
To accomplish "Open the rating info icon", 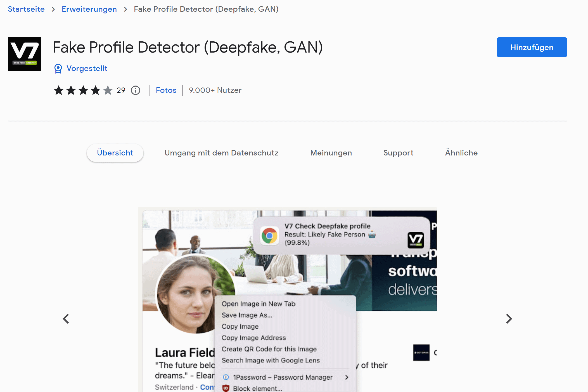I will tap(136, 90).
